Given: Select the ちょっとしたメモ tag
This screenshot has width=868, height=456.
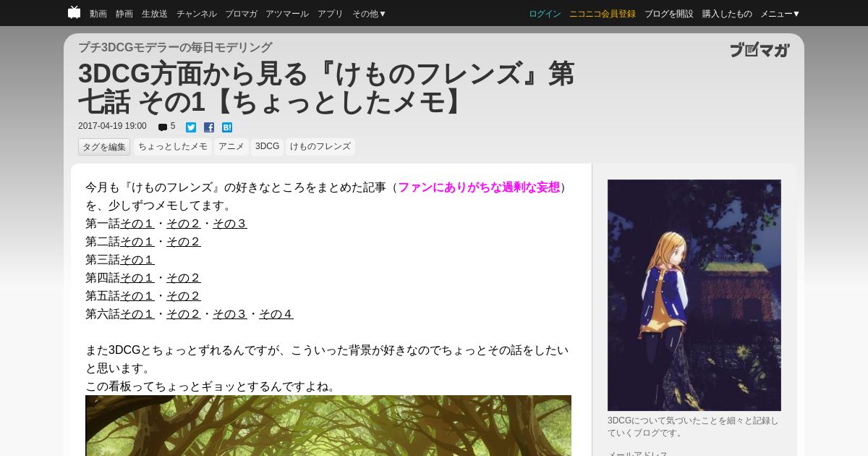Looking at the screenshot, I should 173,147.
